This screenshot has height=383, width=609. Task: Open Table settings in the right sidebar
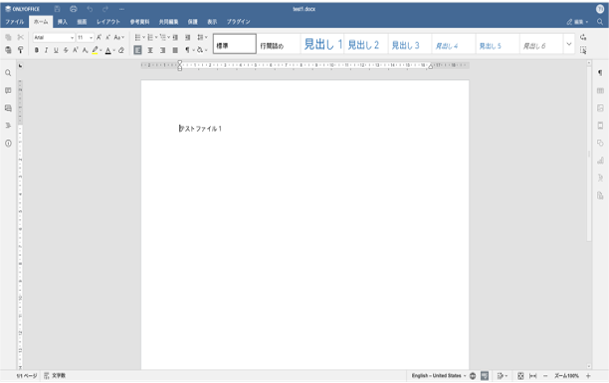pyautogui.click(x=600, y=91)
